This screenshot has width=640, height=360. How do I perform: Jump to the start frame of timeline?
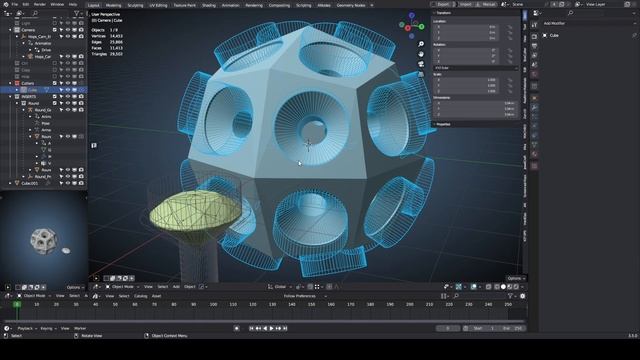click(x=251, y=328)
